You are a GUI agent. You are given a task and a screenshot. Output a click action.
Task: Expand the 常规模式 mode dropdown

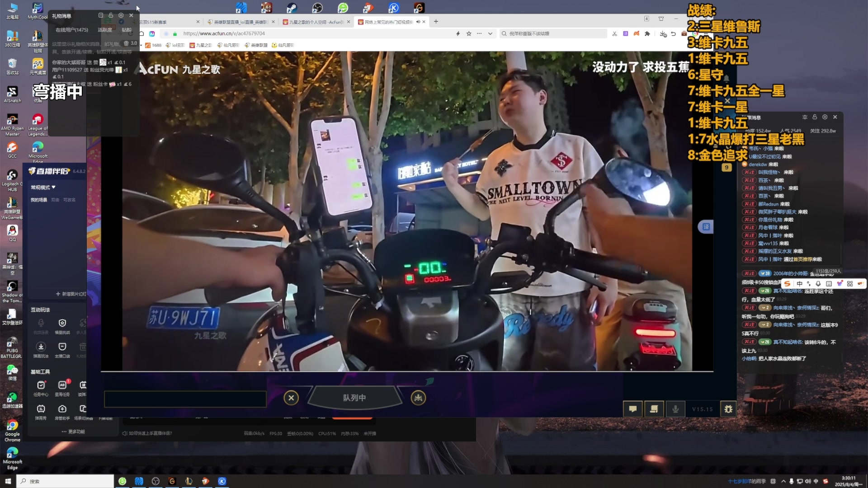(43, 187)
